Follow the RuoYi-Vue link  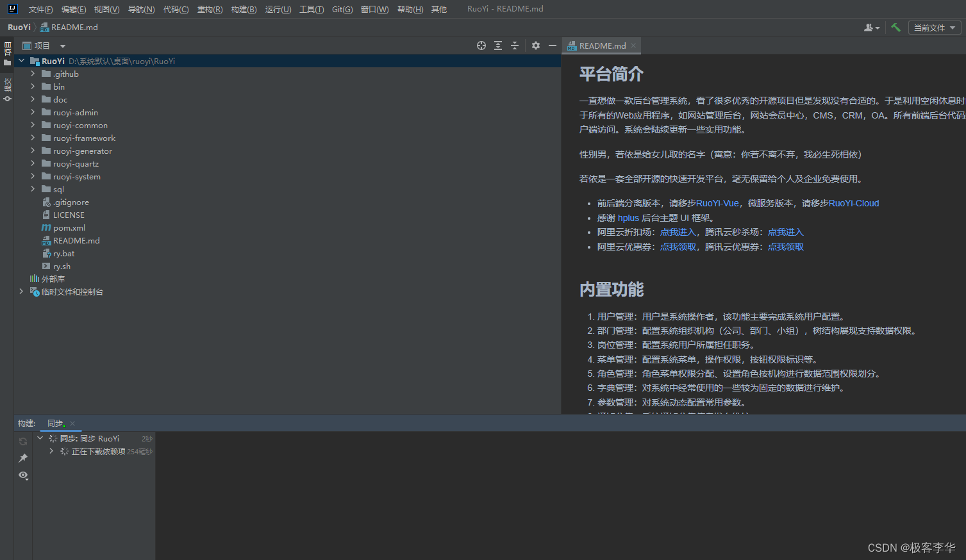click(717, 203)
